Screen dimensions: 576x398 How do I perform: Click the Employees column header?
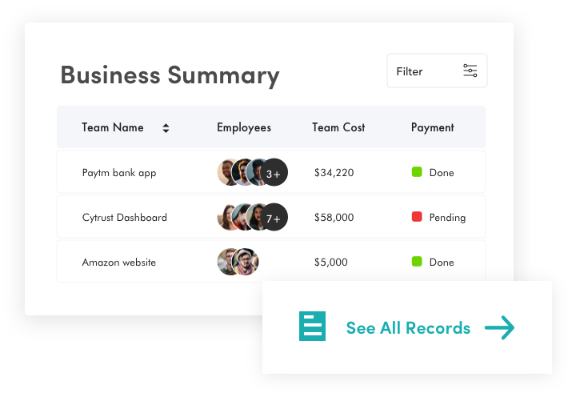(x=244, y=128)
